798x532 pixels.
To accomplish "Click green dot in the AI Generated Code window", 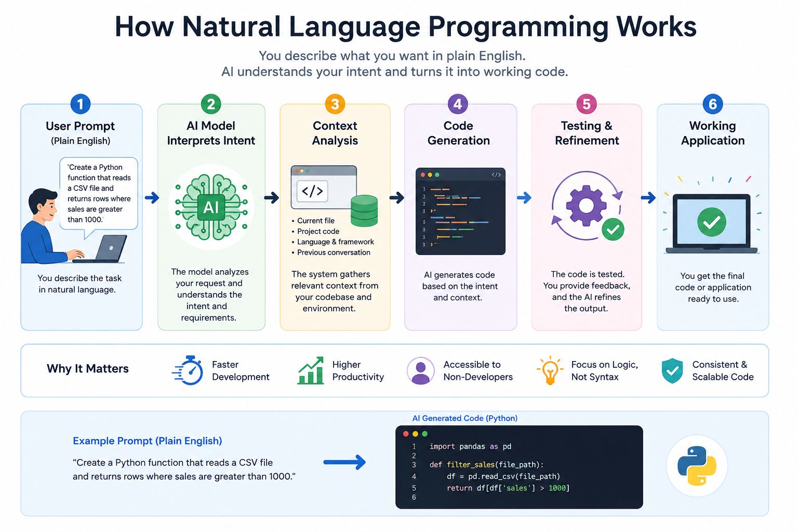I will [424, 434].
